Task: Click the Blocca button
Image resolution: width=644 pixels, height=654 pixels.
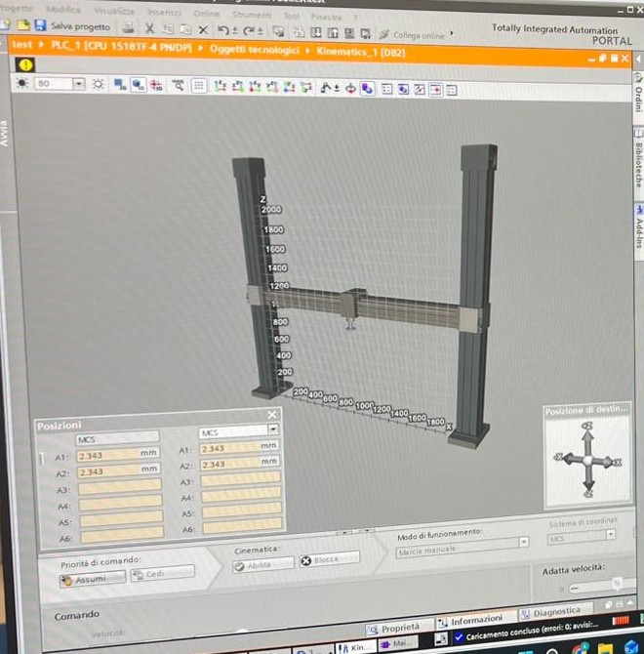Action: 329,559
